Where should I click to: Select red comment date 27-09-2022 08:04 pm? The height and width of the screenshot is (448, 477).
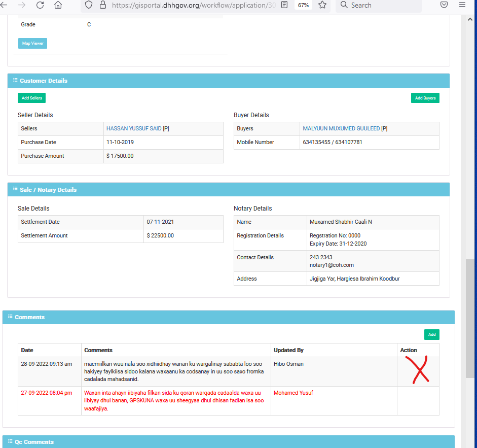(47, 393)
